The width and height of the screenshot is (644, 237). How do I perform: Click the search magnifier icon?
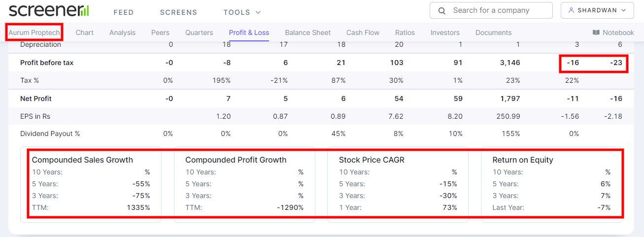(x=442, y=10)
